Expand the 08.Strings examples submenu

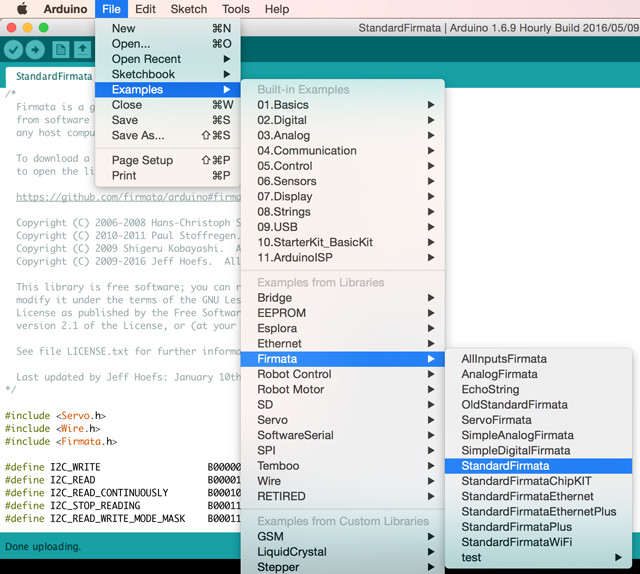click(x=343, y=212)
